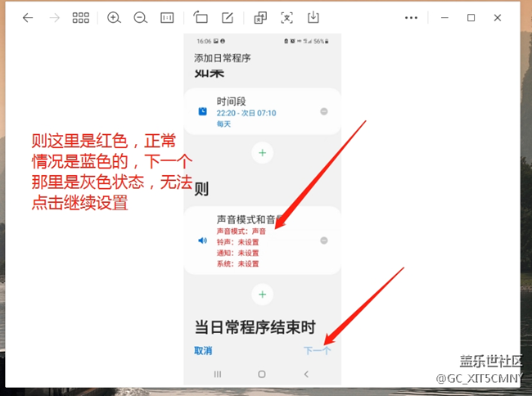Open the three-dot more options menu
532x396 pixels.
point(411,18)
